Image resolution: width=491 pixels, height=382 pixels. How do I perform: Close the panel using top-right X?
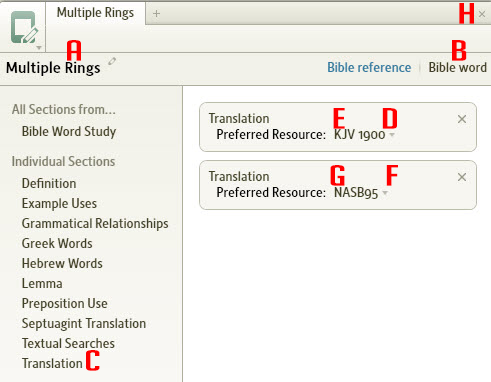(x=482, y=14)
